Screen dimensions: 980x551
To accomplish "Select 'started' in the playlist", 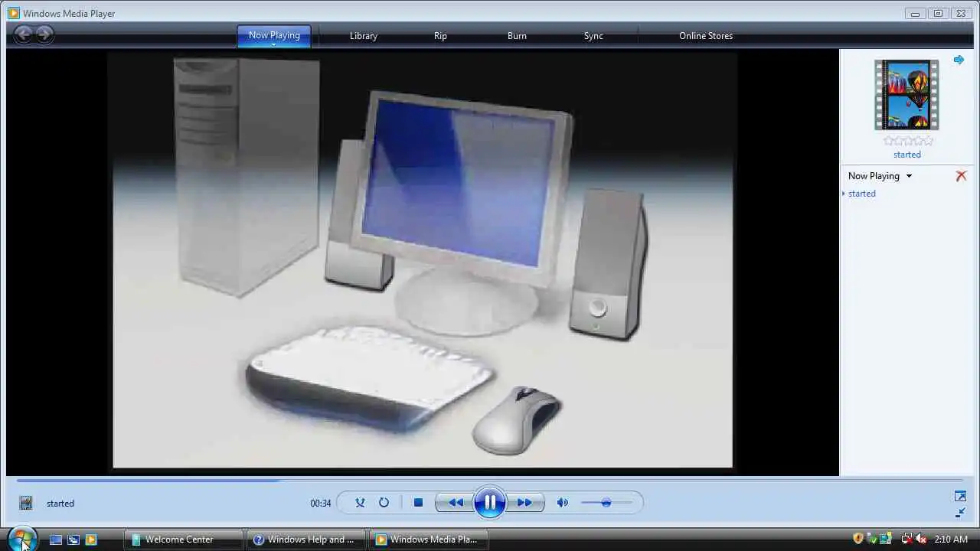I will tap(861, 194).
